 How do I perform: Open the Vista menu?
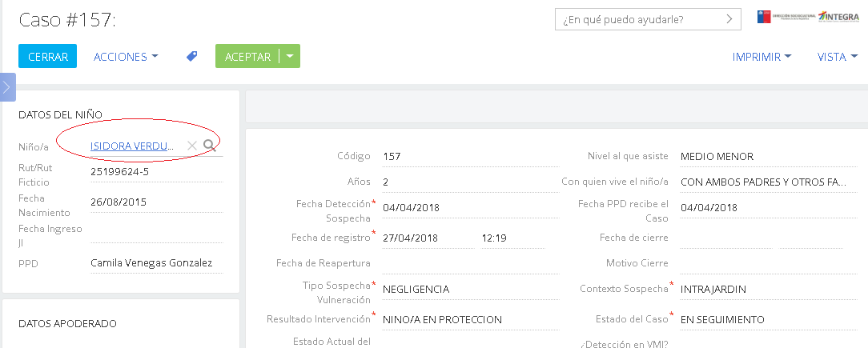[x=837, y=57]
